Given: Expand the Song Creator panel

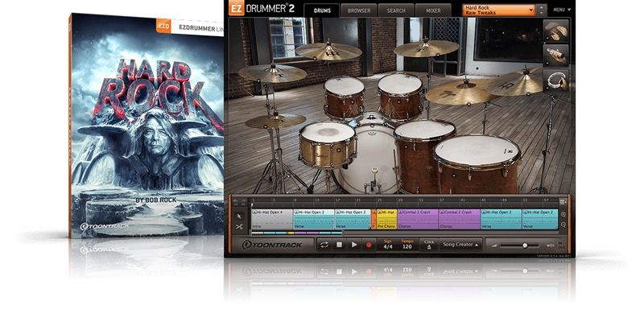Looking at the screenshot, I should click(x=460, y=244).
